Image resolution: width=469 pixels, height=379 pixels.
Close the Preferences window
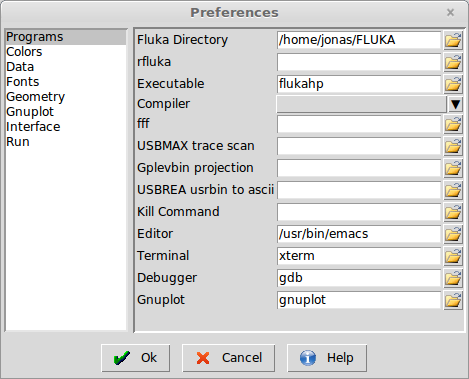(x=450, y=13)
